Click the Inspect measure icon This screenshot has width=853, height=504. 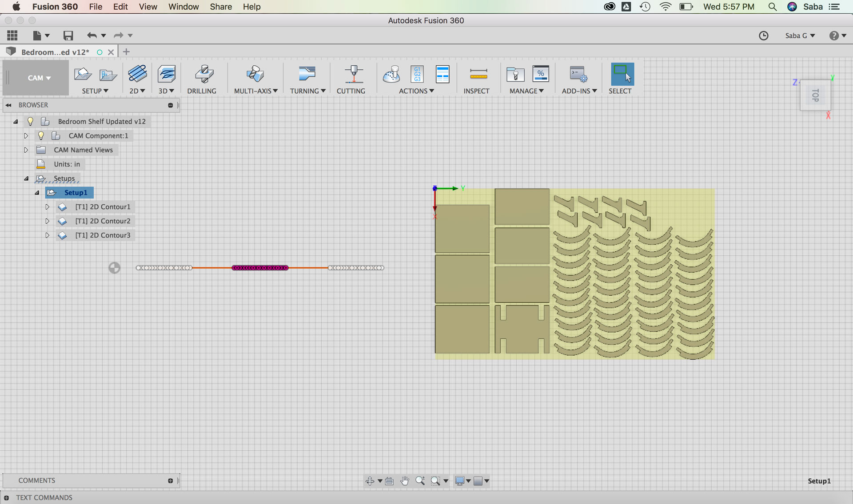478,75
